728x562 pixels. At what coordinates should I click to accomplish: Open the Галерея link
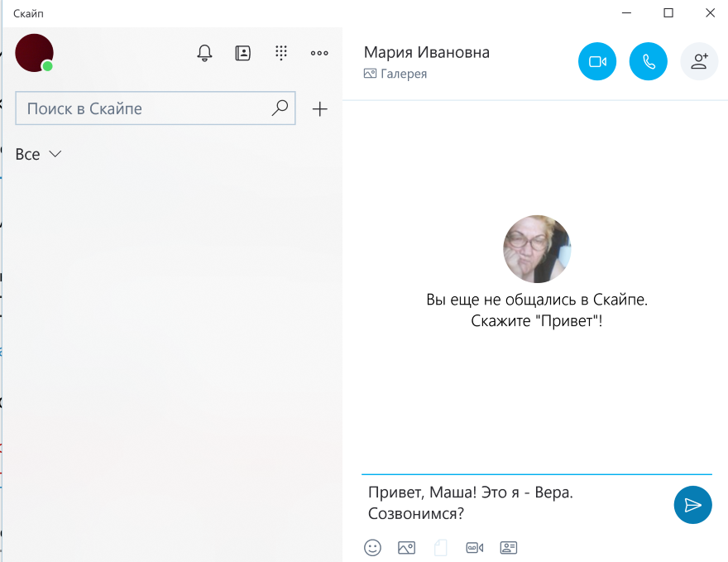point(395,74)
